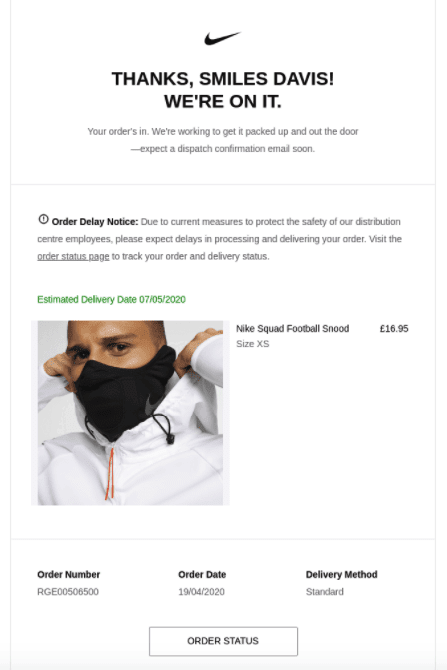Click the Order Delay Notice bold heading
This screenshot has width=447, height=670.
(x=95, y=222)
